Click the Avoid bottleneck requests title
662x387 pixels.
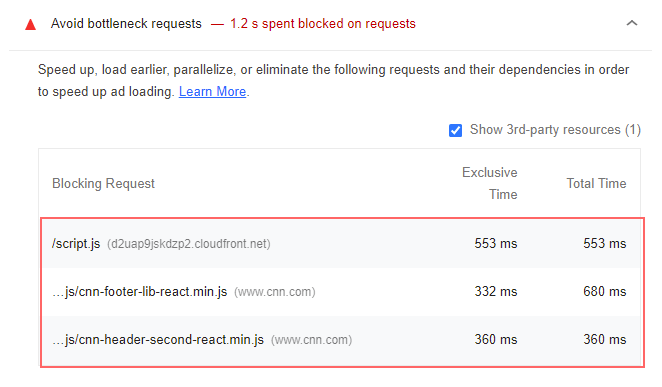click(x=126, y=24)
